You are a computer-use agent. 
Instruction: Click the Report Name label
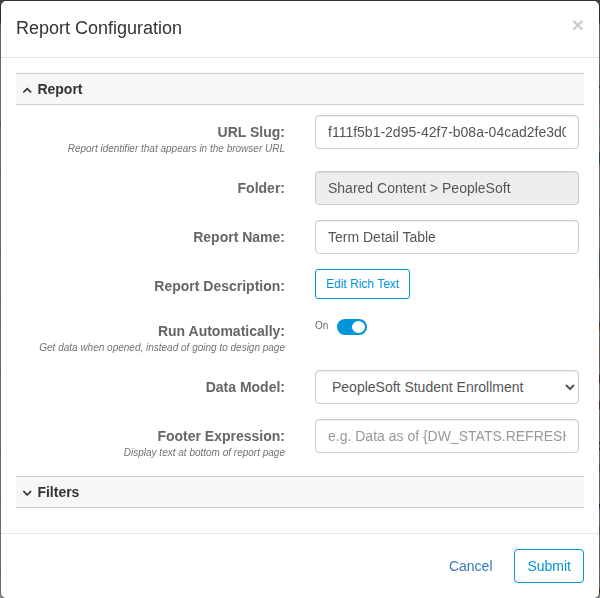(x=239, y=237)
